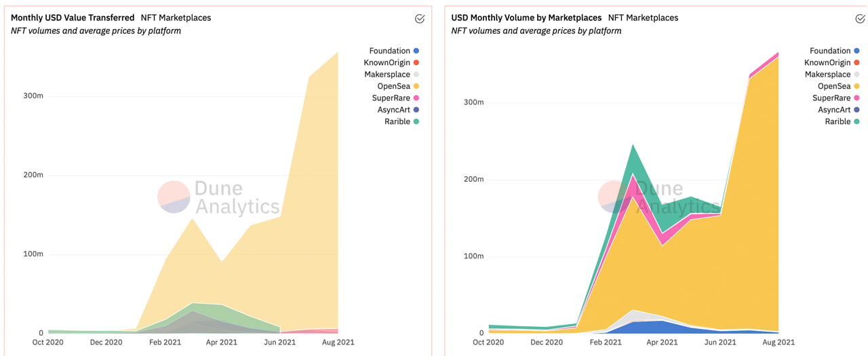Open 'Monthly USD Value Transferred' chart title link

[x=73, y=18]
